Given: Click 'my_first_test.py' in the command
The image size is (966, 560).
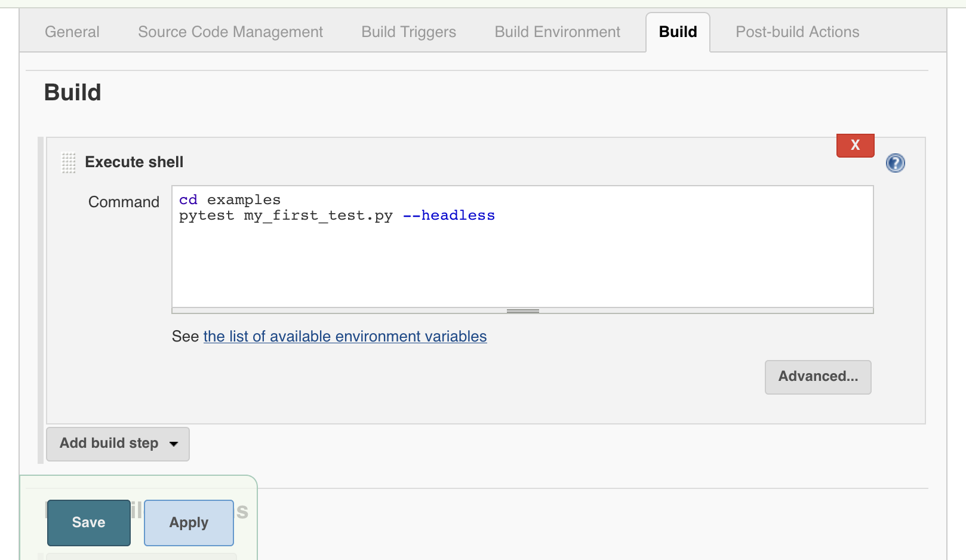Looking at the screenshot, I should (318, 216).
